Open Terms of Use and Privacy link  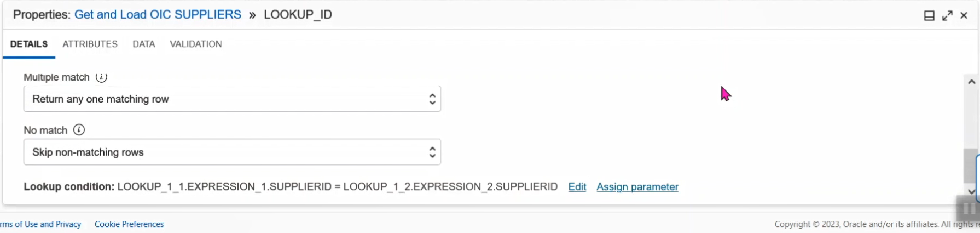tap(41, 224)
